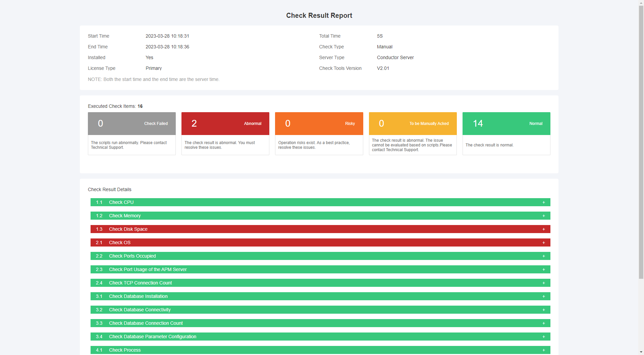The height and width of the screenshot is (355, 644).
Task: Click the Installed 'Yes' value
Action: click(149, 57)
